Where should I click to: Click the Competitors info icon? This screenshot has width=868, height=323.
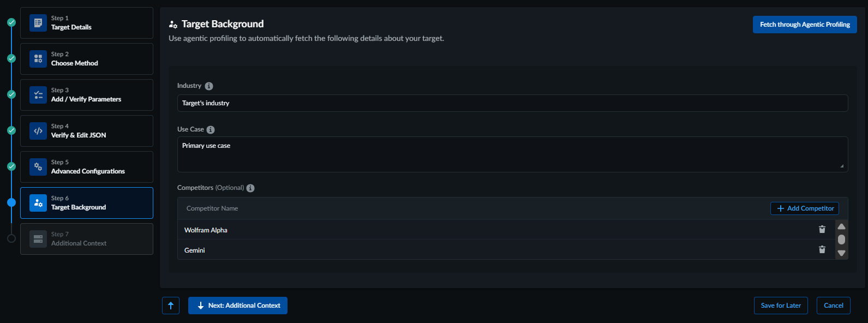[x=250, y=188]
